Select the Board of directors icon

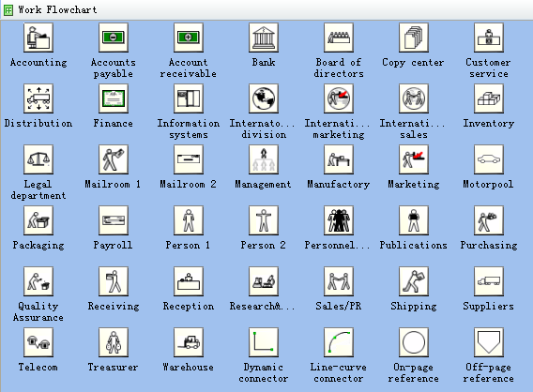click(339, 38)
